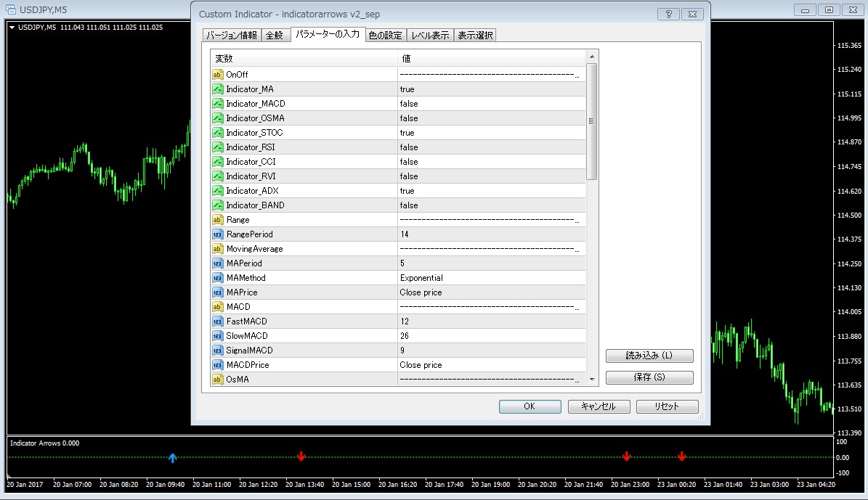The image size is (868, 500).
Task: Click the Indicator_ADX boolean icon
Action: pyautogui.click(x=218, y=191)
